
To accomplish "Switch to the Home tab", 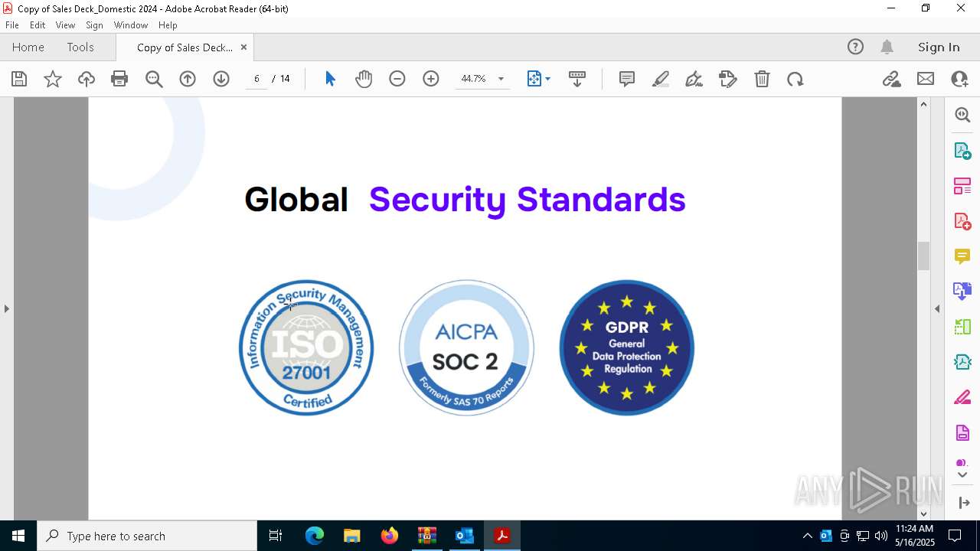I will point(28,47).
